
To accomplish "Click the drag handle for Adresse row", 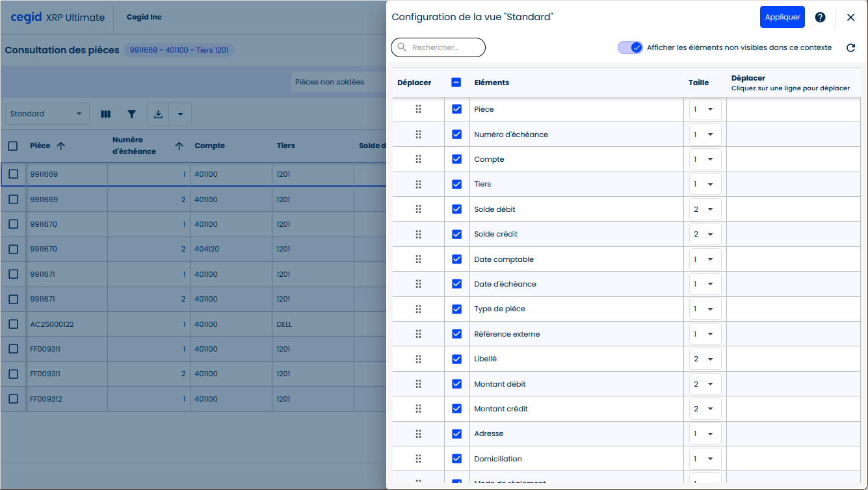I will (418, 433).
